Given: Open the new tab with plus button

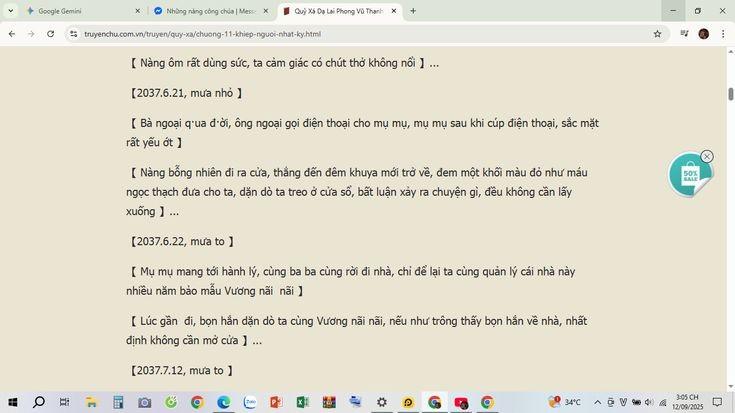Looking at the screenshot, I should [x=413, y=11].
